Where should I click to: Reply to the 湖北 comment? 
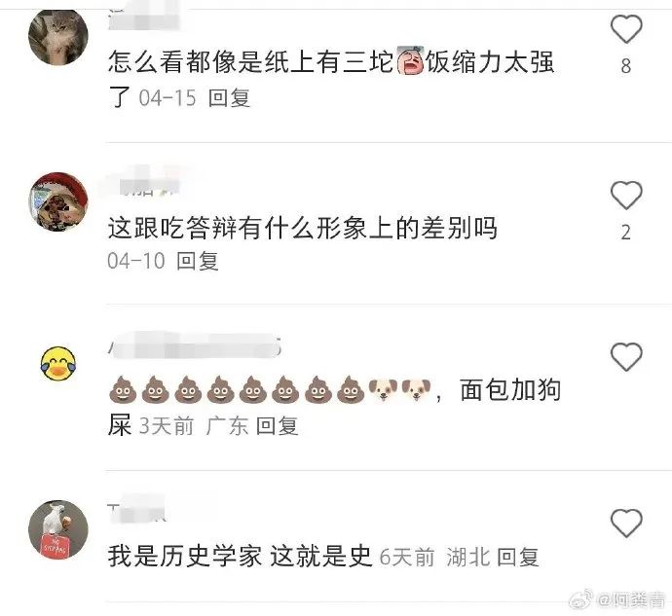pos(518,558)
